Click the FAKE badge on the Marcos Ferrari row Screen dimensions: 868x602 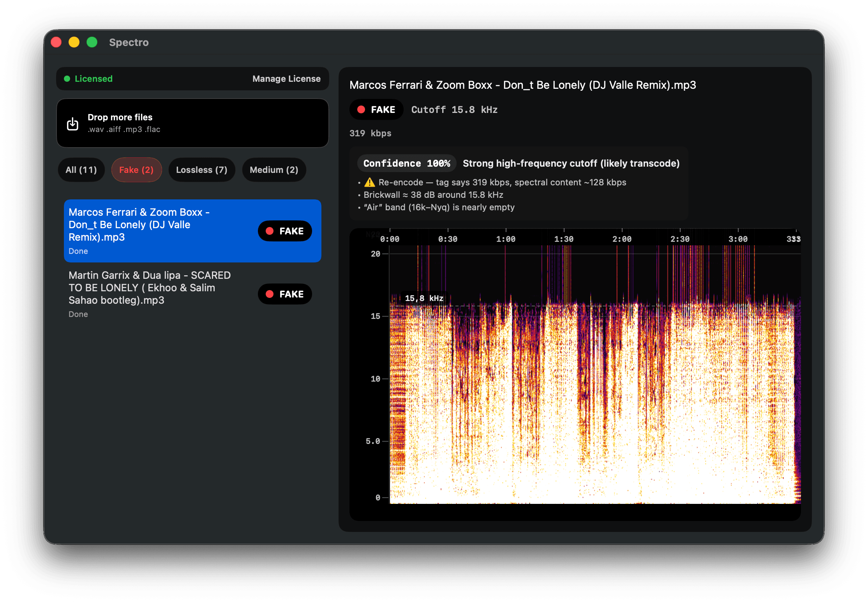285,231
